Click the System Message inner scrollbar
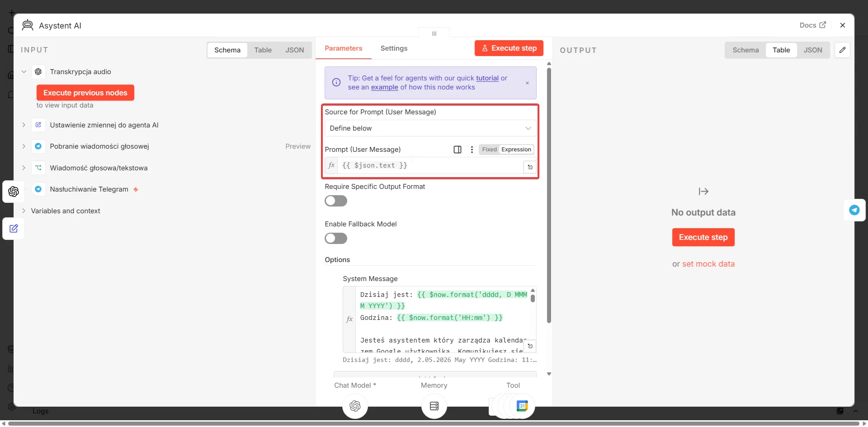Image resolution: width=868 pixels, height=427 pixels. click(533, 298)
